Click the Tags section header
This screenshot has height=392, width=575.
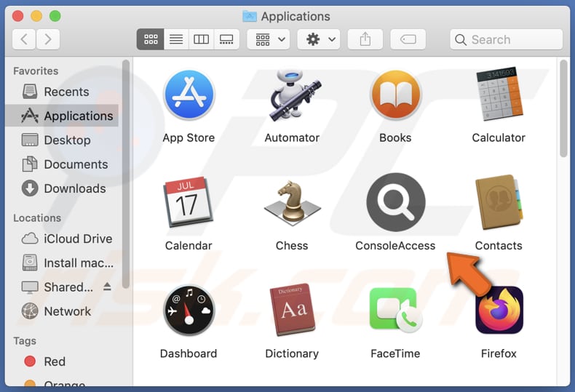click(25, 341)
